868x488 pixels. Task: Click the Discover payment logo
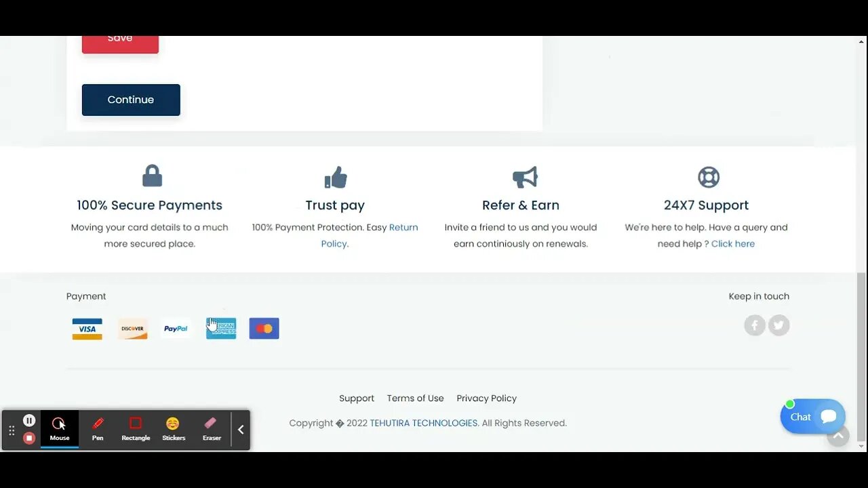[x=132, y=329]
